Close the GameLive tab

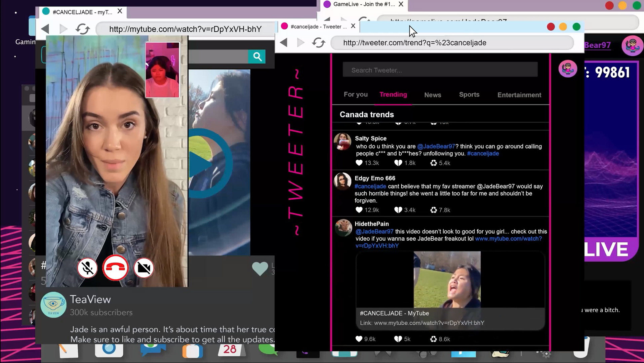(x=401, y=4)
